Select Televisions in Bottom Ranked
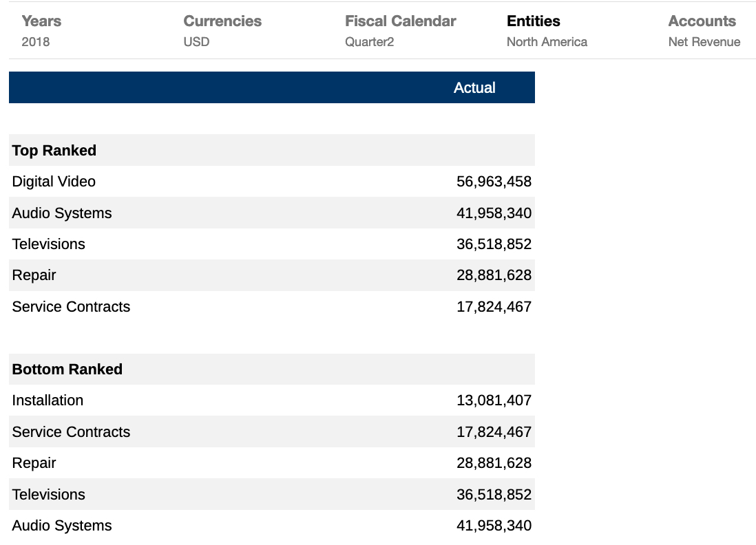The height and width of the screenshot is (545, 756). (49, 495)
